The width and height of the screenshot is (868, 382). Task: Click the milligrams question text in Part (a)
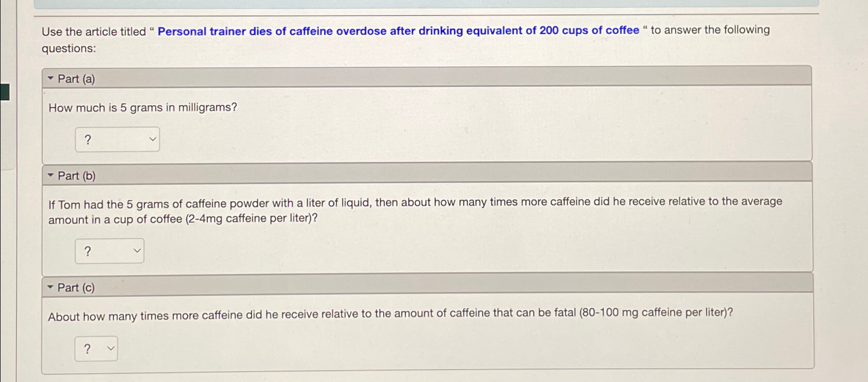pos(142,107)
